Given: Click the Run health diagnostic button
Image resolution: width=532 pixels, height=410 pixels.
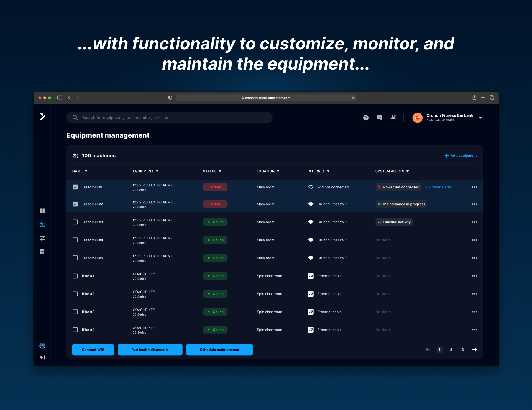Looking at the screenshot, I should pos(150,350).
